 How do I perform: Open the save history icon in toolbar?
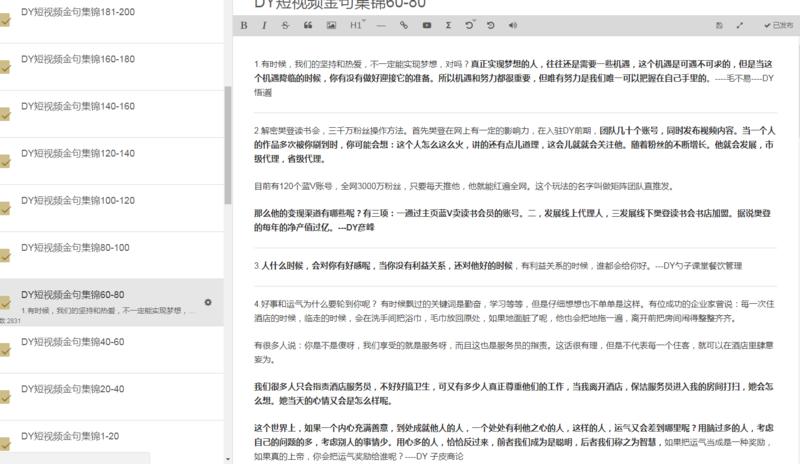click(x=719, y=25)
